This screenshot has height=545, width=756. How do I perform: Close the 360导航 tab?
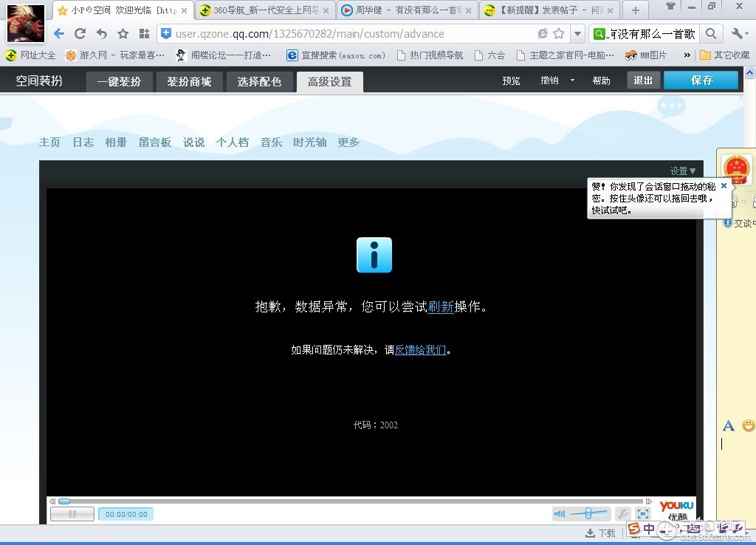point(326,10)
